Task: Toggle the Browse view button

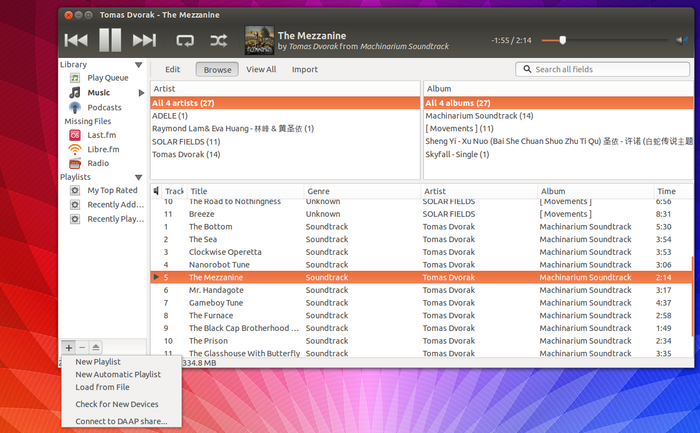Action: [217, 69]
